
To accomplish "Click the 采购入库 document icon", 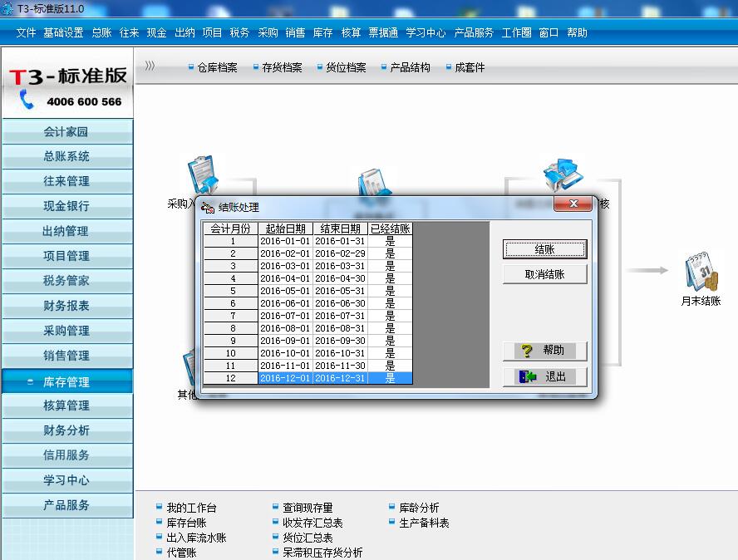I will [x=202, y=174].
